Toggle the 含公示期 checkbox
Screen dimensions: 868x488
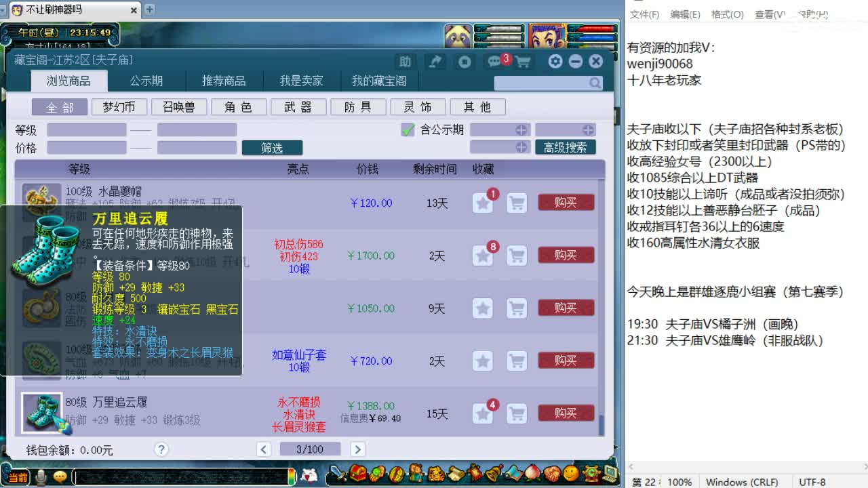point(408,129)
